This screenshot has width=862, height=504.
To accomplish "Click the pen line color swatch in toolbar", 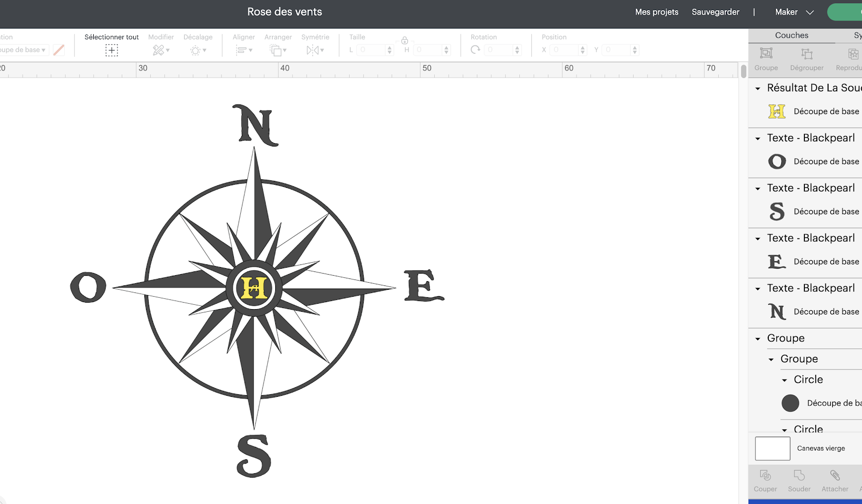I will click(59, 50).
